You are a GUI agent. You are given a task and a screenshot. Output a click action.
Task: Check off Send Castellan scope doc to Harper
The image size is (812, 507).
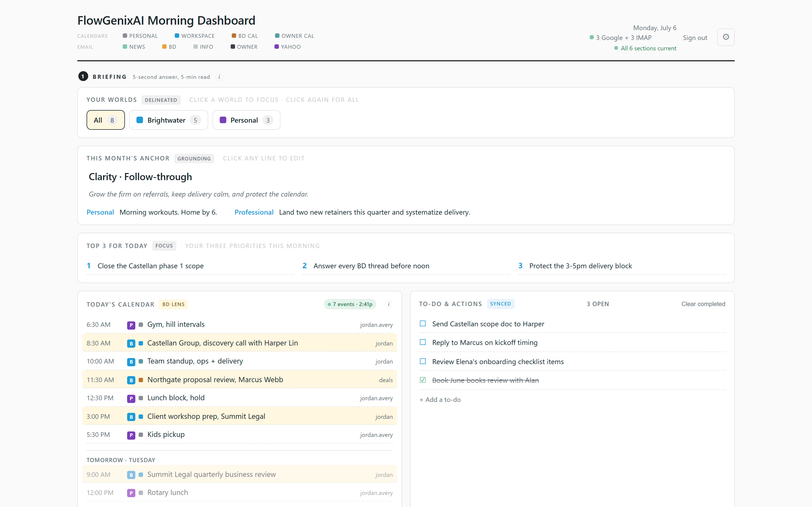tap(423, 324)
